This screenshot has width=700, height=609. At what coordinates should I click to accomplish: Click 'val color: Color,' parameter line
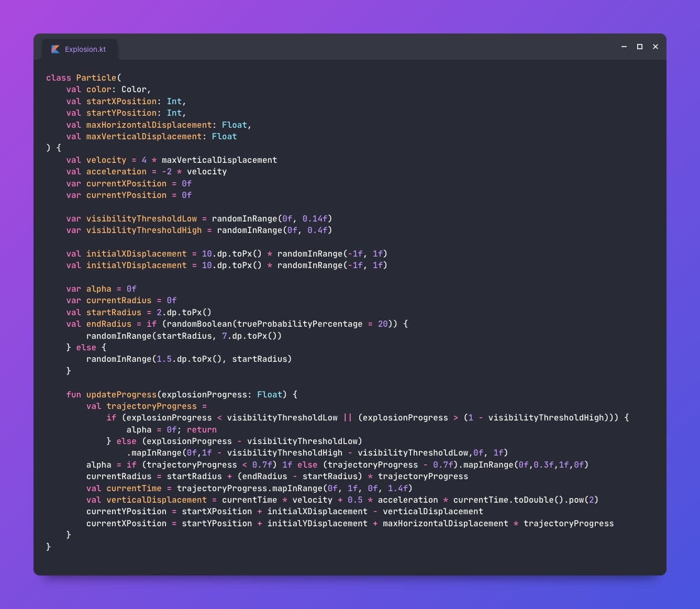(x=109, y=90)
